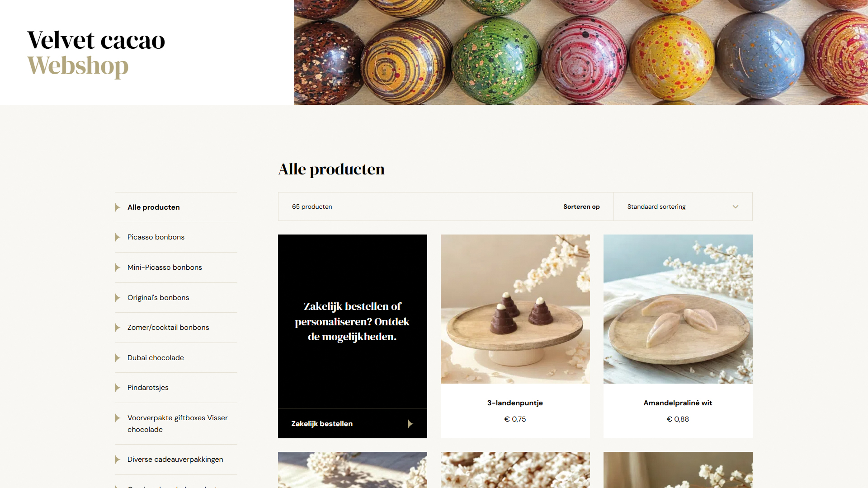This screenshot has height=488, width=868.
Task: Click the Velvet cacao Webshop heading
Action: pos(96,53)
